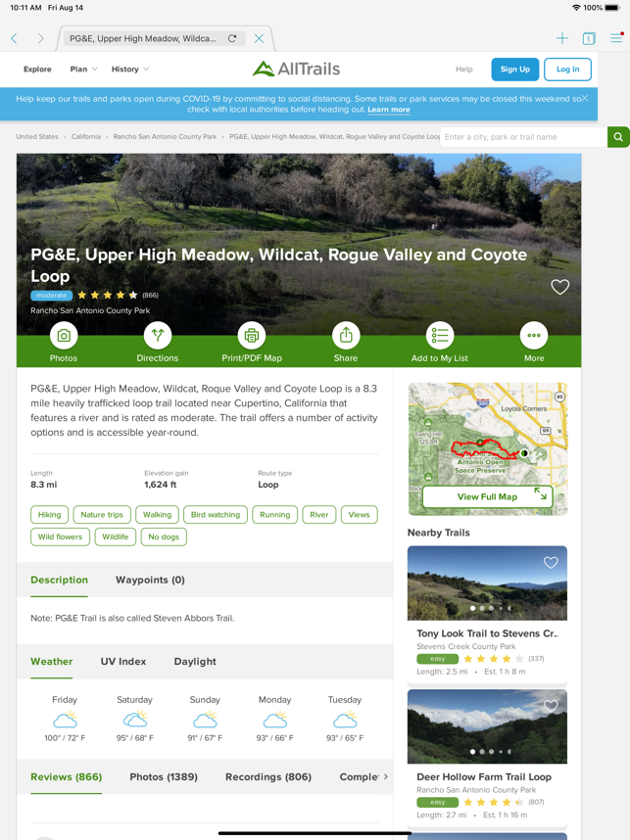Select Saturday weather forecast
Viewport: 630px width, 840px height.
pos(134,720)
